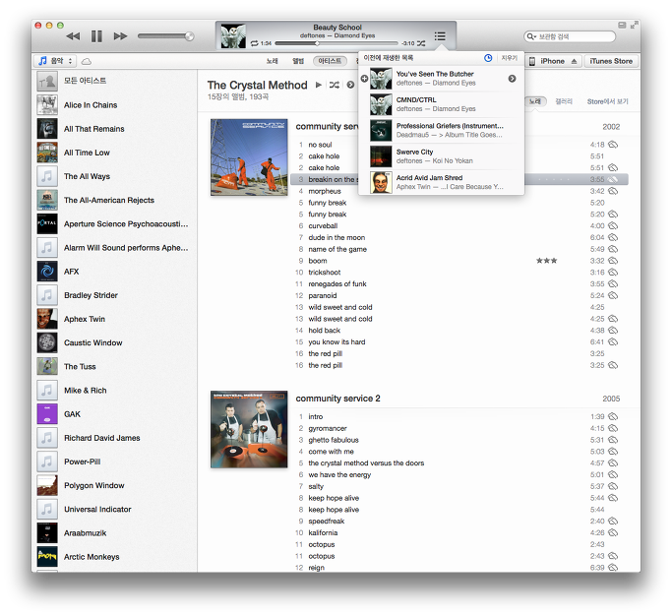Select Alice In Chains artist
The width and height of the screenshot is (672, 616).
(x=116, y=105)
